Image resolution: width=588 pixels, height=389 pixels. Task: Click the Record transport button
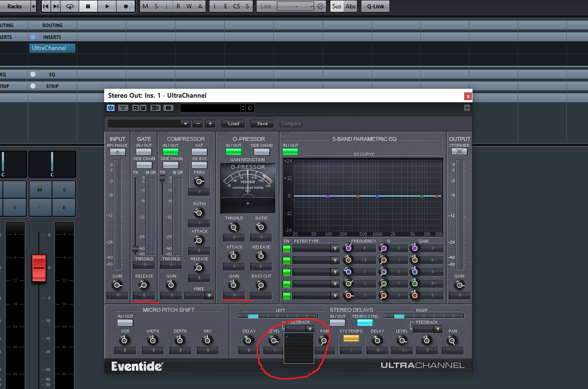tap(126, 6)
